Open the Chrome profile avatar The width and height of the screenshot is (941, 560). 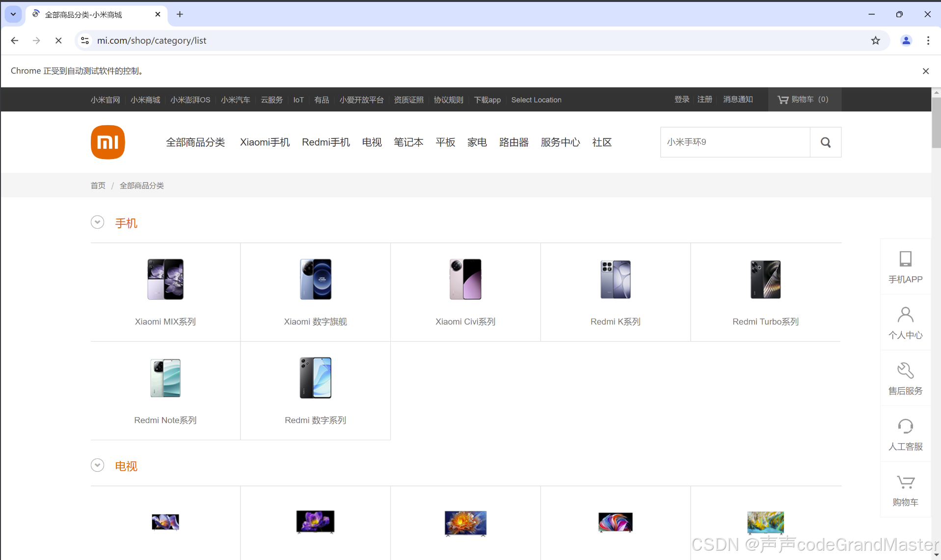click(x=906, y=41)
